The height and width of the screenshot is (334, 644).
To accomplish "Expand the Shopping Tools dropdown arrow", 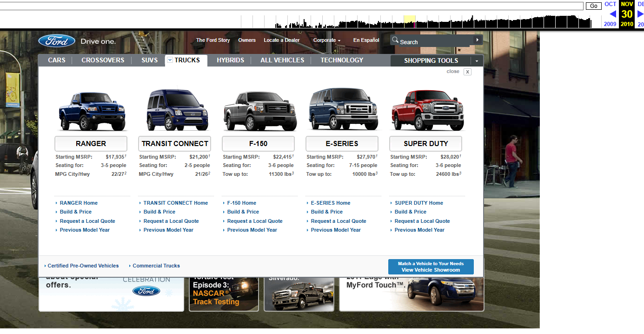I will tap(477, 61).
